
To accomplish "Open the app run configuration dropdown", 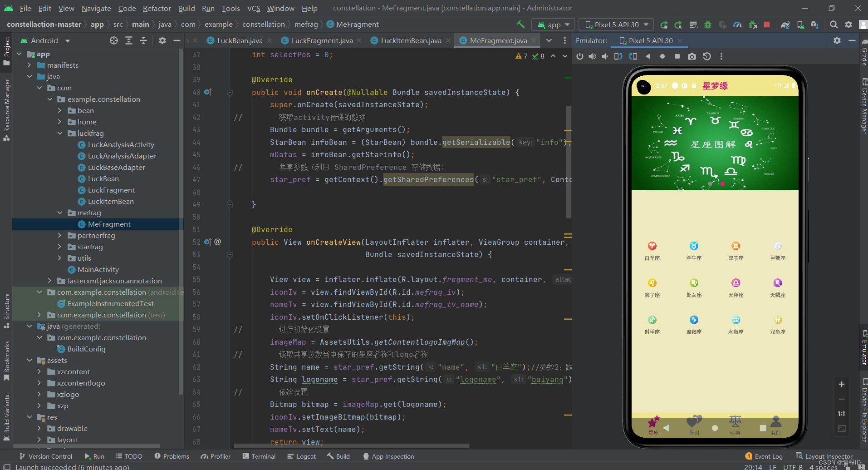I will tap(554, 25).
